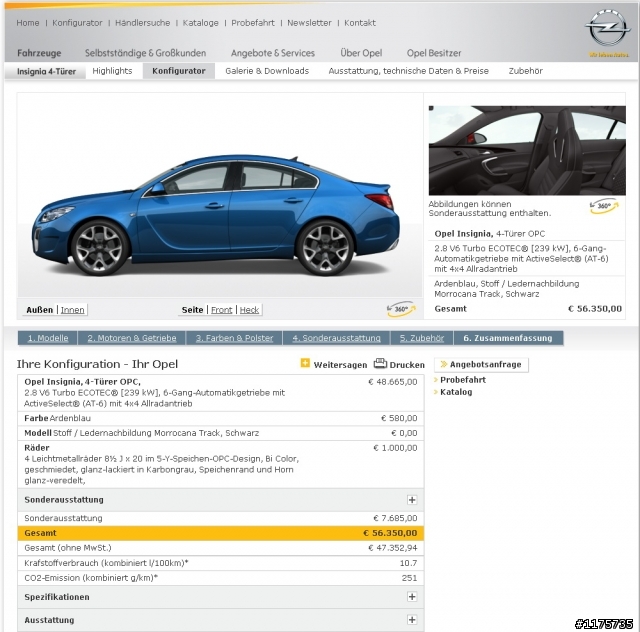This screenshot has height=632, width=640.
Task: Open step 5. Zubehör
Action: pyautogui.click(x=422, y=338)
